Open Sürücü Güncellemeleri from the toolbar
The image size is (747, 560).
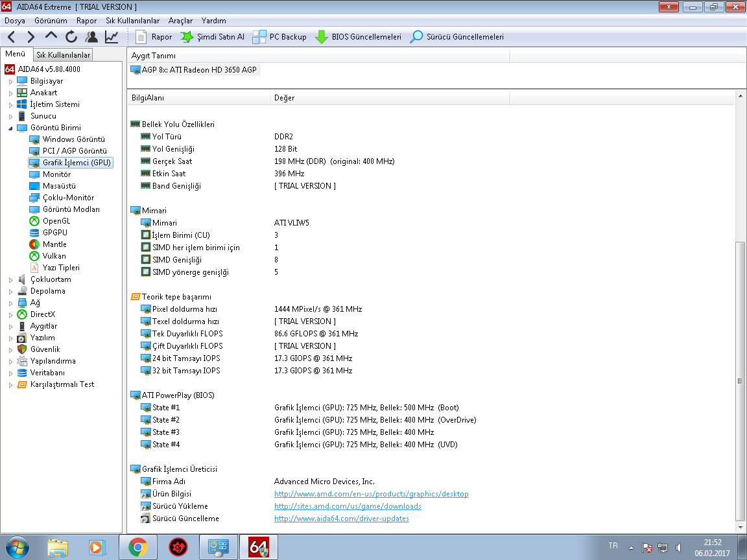tap(457, 37)
